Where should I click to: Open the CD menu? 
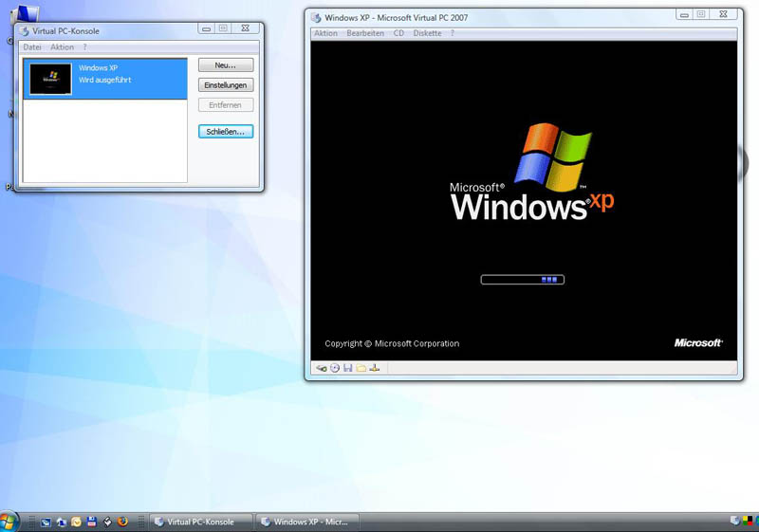pyautogui.click(x=398, y=33)
